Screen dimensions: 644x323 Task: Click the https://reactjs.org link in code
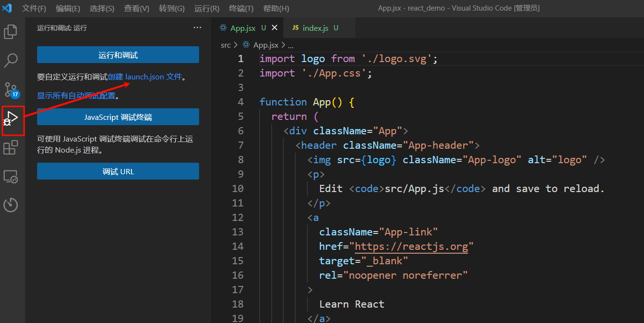pyautogui.click(x=412, y=246)
